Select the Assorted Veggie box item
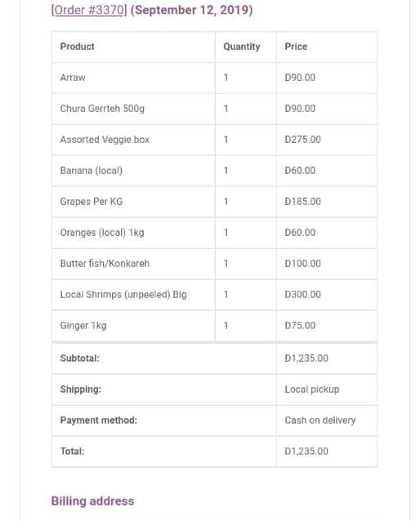Image resolution: width=420 pixels, height=521 pixels. (x=105, y=140)
